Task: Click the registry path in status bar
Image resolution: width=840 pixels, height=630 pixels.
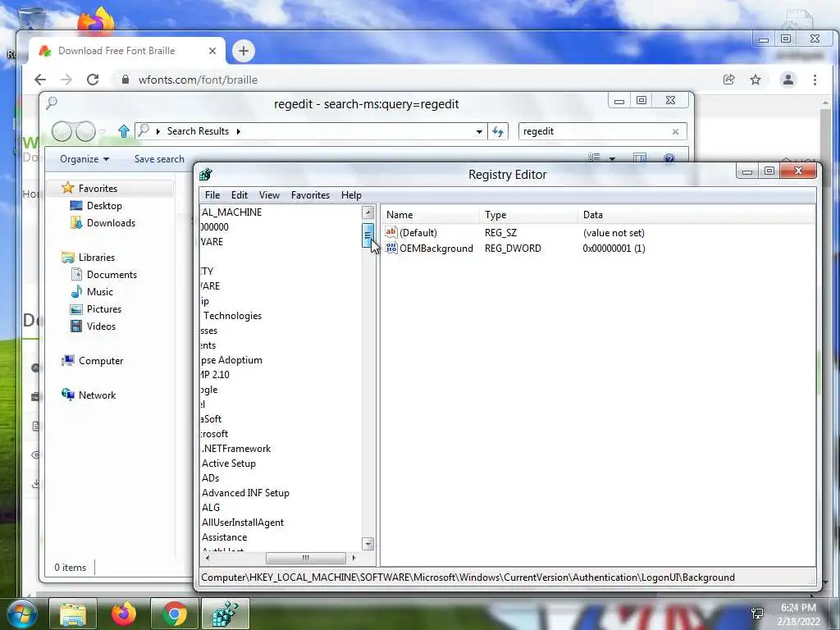Action: [x=468, y=577]
